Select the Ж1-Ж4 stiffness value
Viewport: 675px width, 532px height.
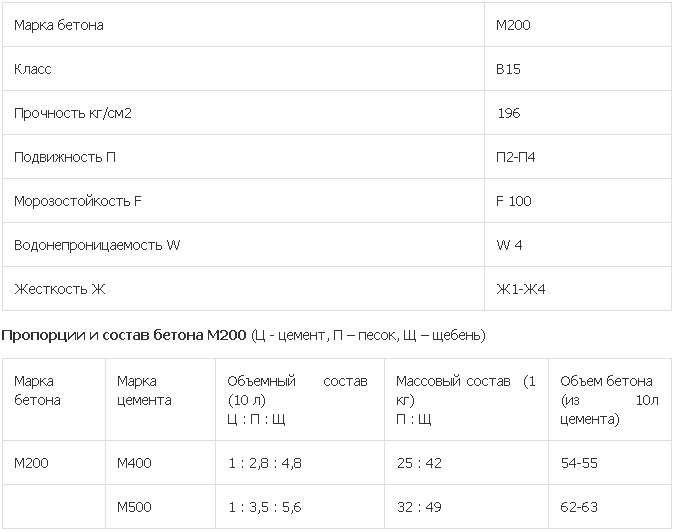(x=520, y=290)
